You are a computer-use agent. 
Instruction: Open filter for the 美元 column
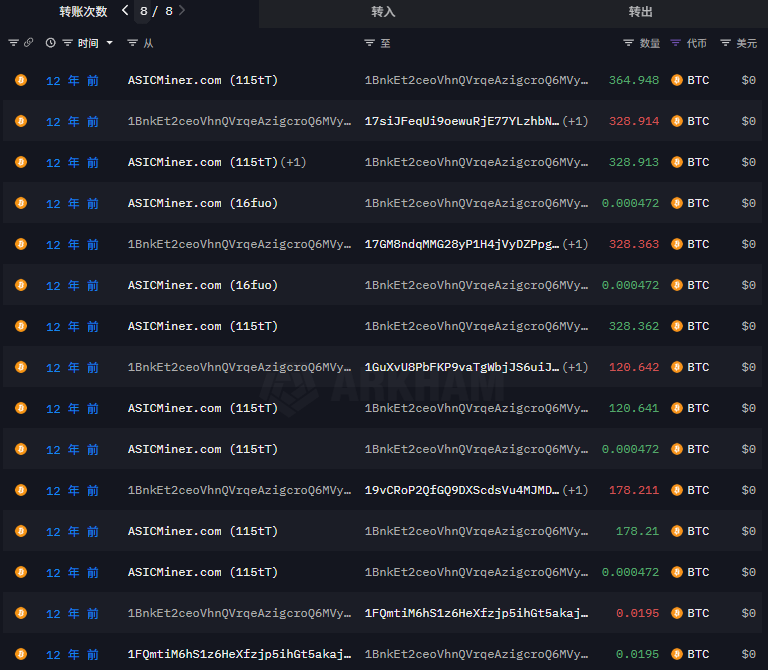[725, 43]
